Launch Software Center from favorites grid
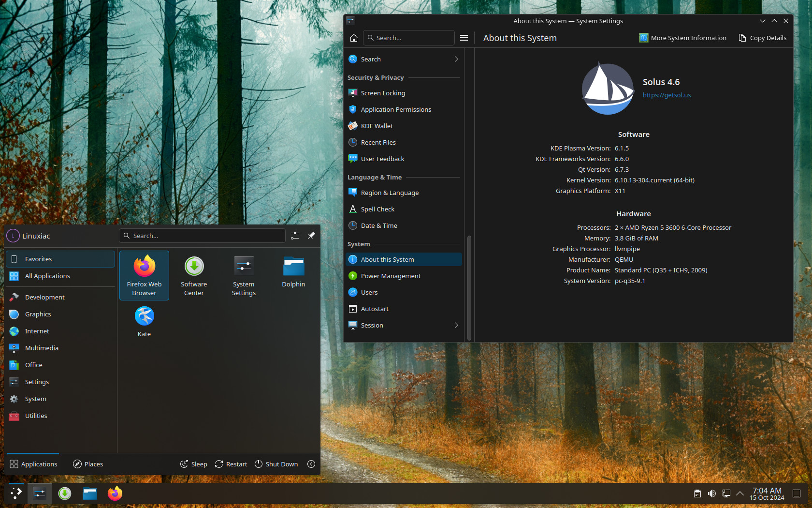 pos(194,275)
